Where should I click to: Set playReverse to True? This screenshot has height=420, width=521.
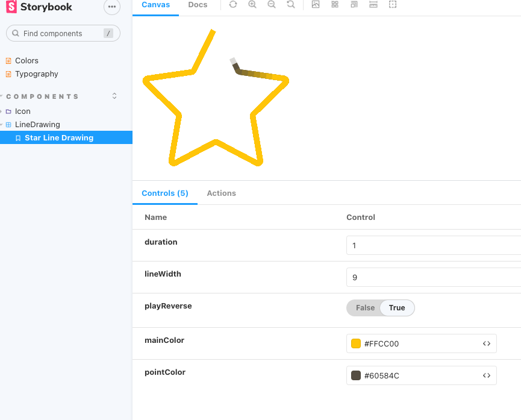pos(397,308)
